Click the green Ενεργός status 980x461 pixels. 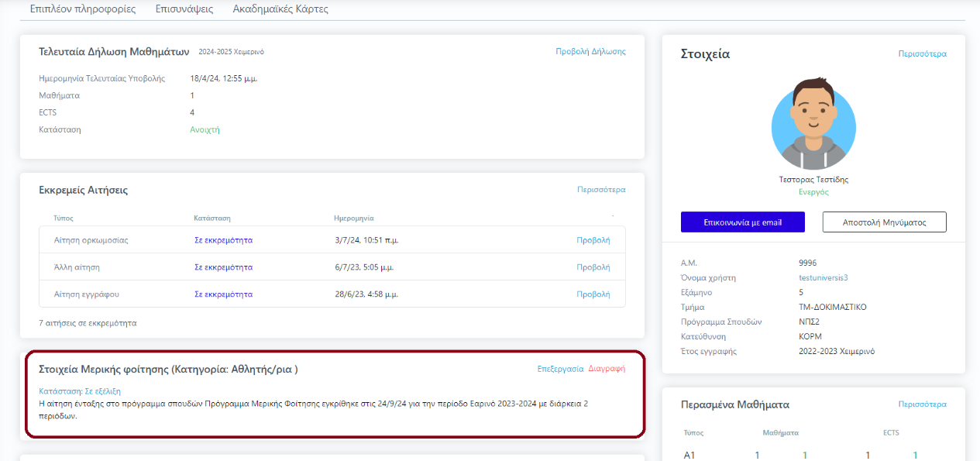click(813, 191)
